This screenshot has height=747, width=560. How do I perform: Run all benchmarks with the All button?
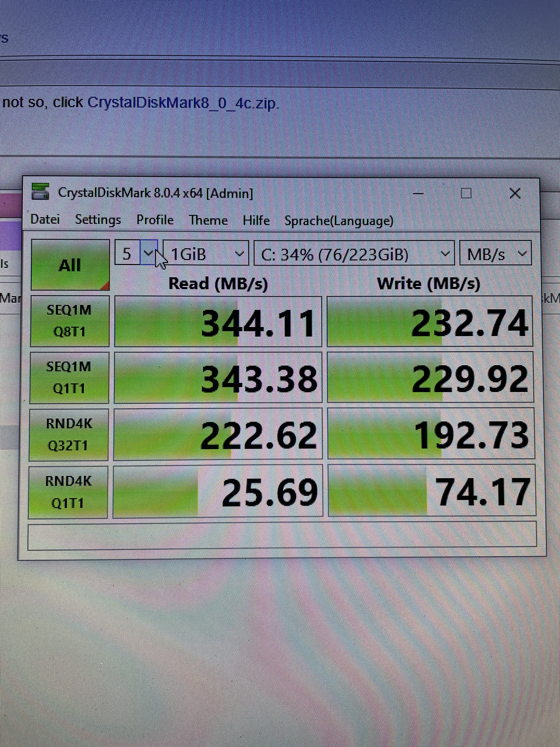70,265
